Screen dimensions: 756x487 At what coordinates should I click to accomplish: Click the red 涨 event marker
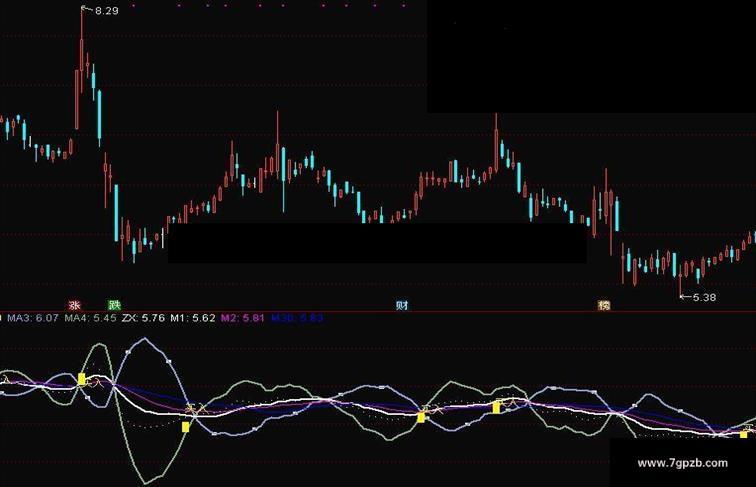(x=74, y=305)
